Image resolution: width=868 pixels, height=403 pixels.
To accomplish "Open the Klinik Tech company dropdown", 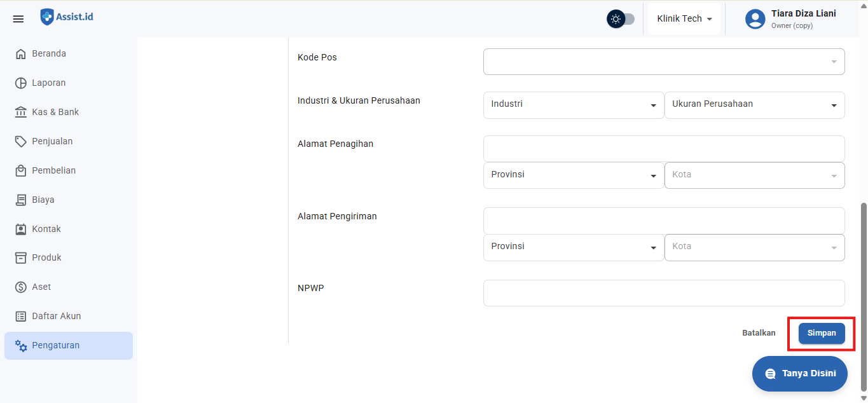I will [x=684, y=19].
